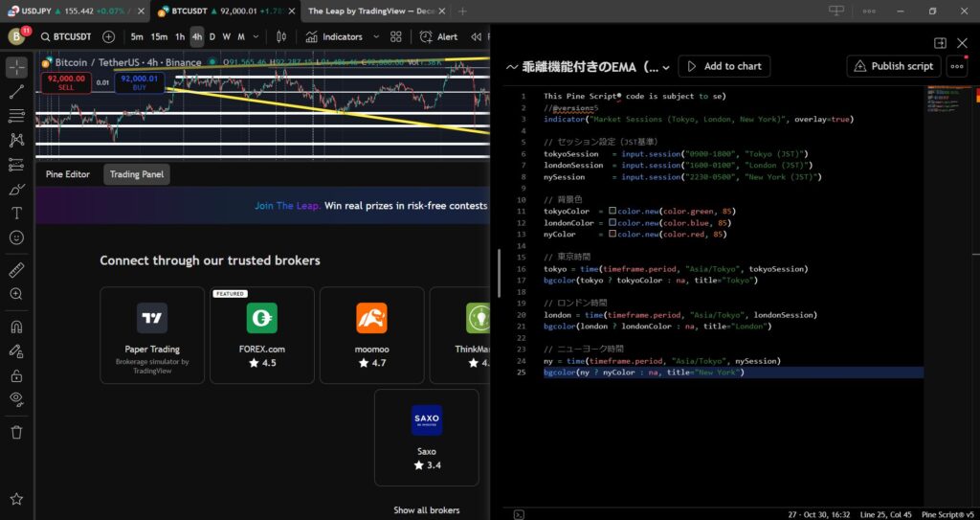This screenshot has height=520, width=980.
Task: Click the trash icon to remove drawings
Action: pos(16,432)
